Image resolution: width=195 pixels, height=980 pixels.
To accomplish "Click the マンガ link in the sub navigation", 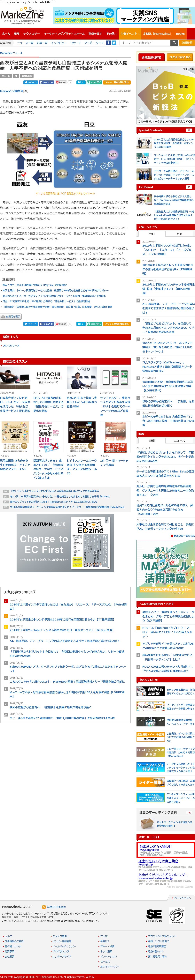I will point(88,43).
